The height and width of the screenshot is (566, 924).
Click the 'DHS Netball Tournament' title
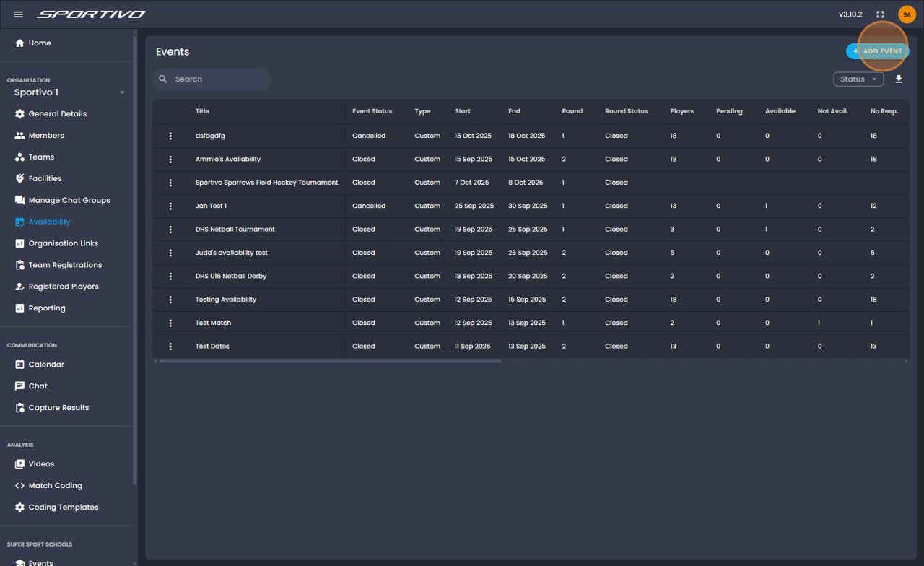tap(235, 230)
